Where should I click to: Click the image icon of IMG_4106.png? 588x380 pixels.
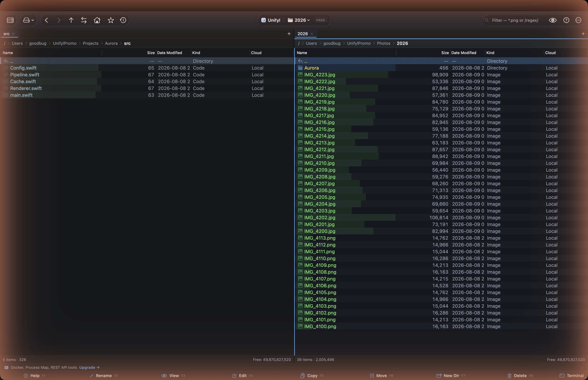coord(300,285)
